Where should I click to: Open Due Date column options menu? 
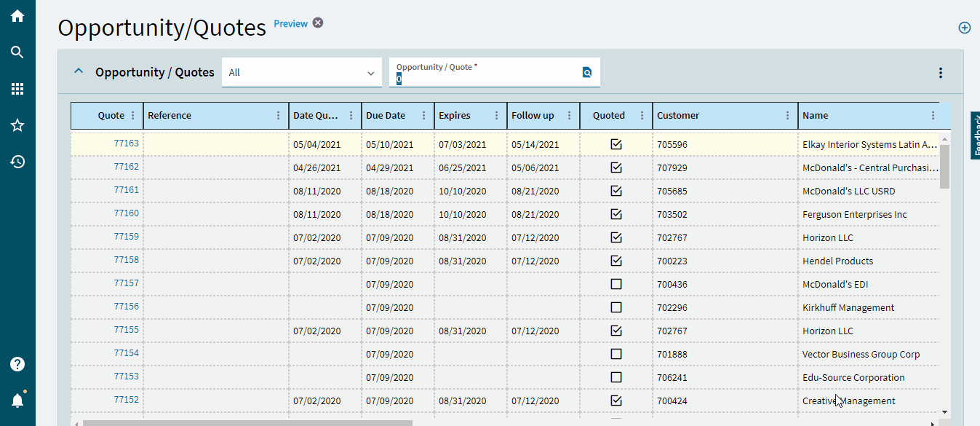(423, 116)
